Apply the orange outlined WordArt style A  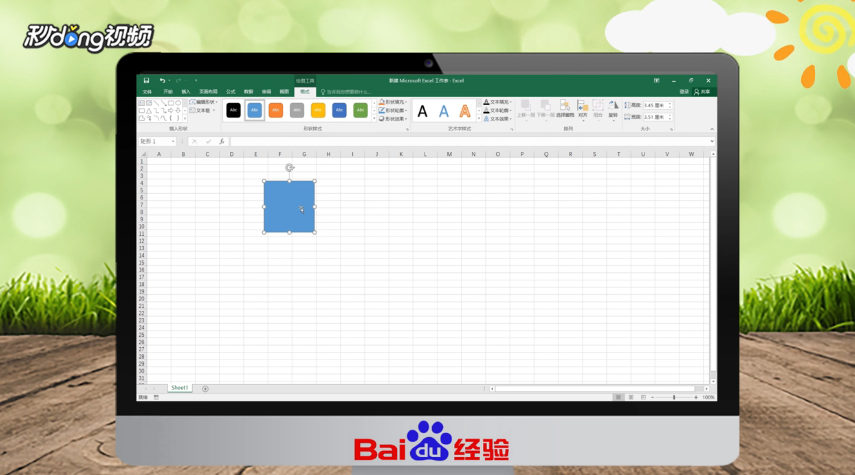465,111
